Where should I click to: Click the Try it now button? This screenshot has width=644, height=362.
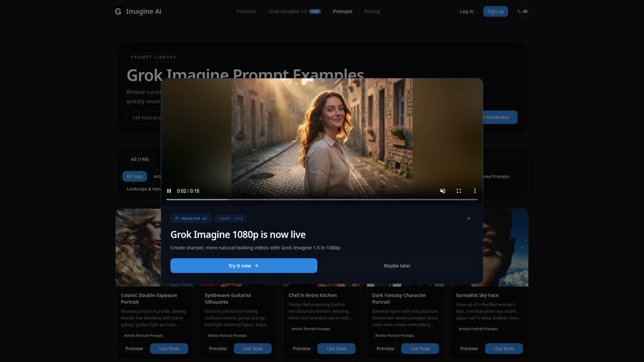[244, 265]
